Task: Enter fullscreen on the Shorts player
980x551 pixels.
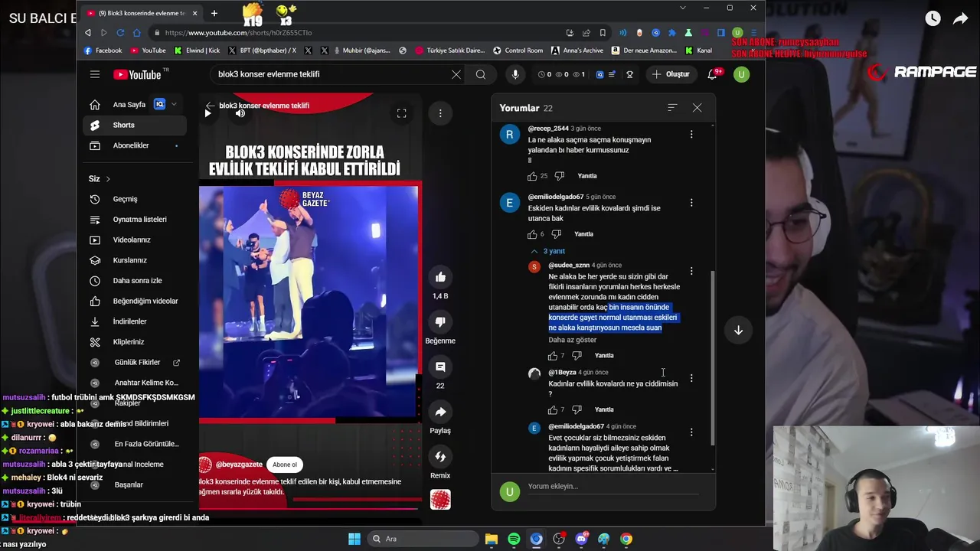Action: point(401,113)
